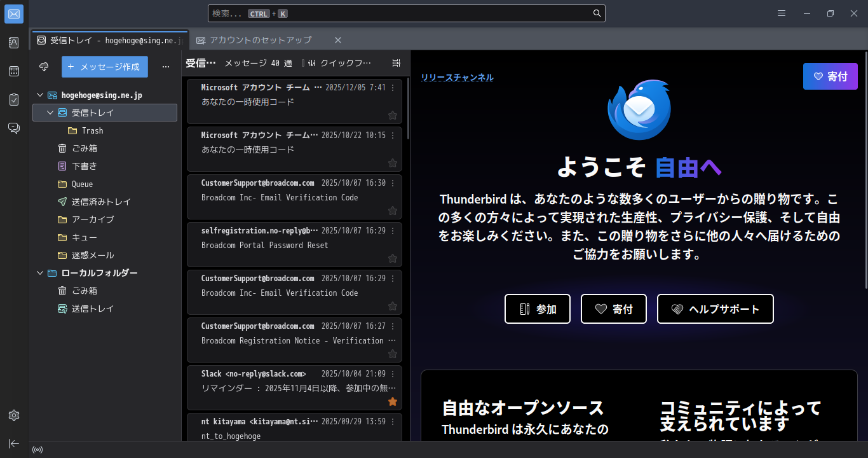The width and height of the screenshot is (868, 458).
Task: Open the 下書き folder
Action: [105, 166]
